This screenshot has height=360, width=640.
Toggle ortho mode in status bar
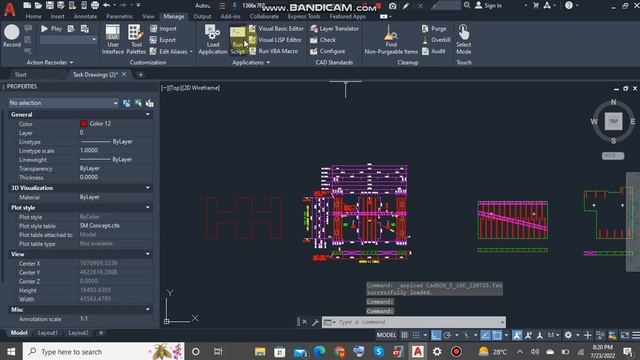click(436, 335)
